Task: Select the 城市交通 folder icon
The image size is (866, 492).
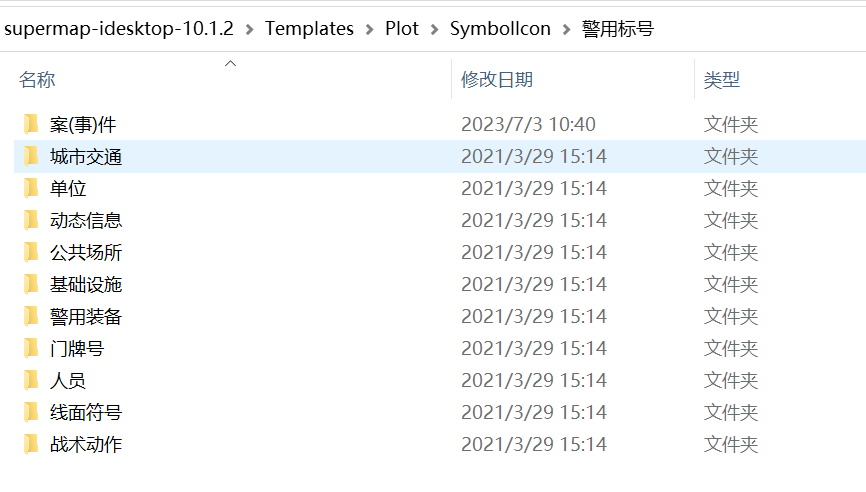Action: pos(31,157)
